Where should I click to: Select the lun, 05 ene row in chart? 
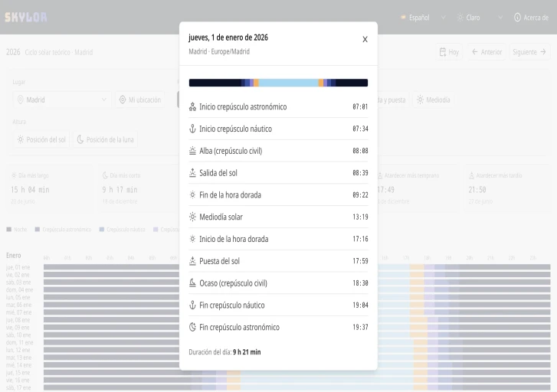pyautogui.click(x=278, y=297)
